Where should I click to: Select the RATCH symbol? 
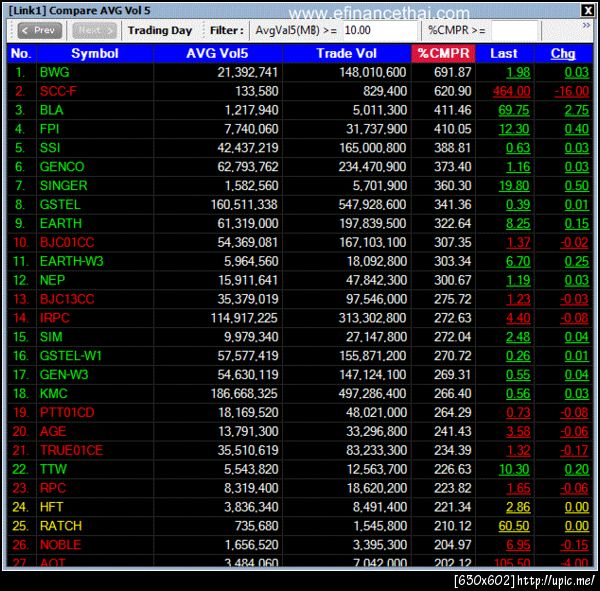tap(60, 526)
